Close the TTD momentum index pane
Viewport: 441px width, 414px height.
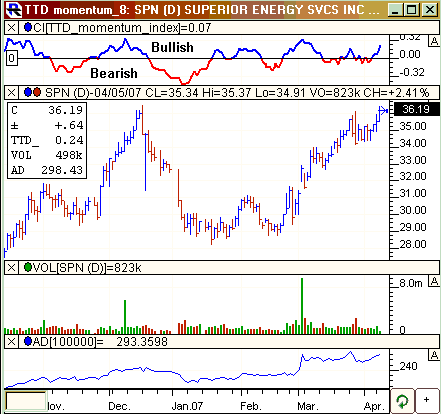point(11,28)
